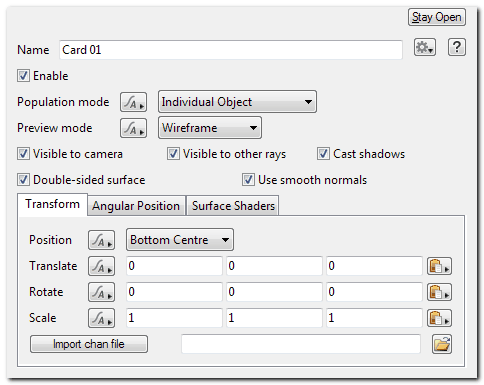
Task: Click the third Rotate value field
Action: 374,292
